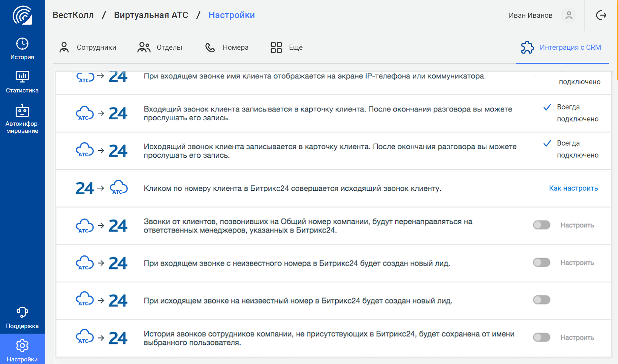Toggle redirect to responsible managers switch
Viewport: 618px width, 364px height.
click(542, 225)
